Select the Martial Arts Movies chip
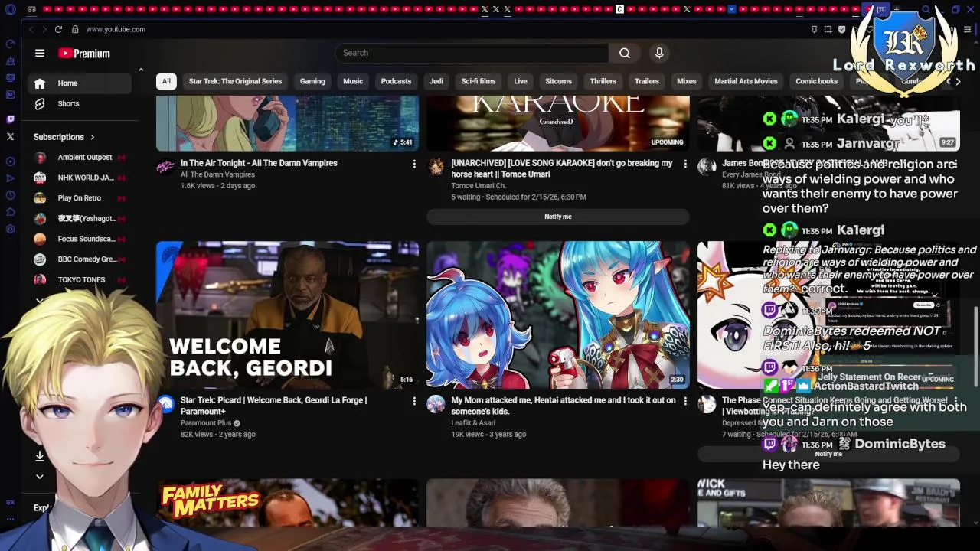980x551 pixels. click(746, 81)
